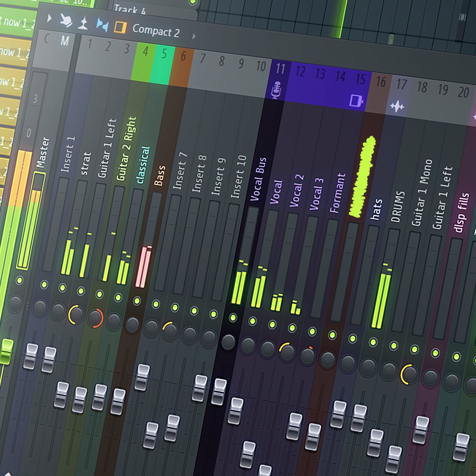
Task: Click the video recording icon on track 15
Action: (356, 101)
